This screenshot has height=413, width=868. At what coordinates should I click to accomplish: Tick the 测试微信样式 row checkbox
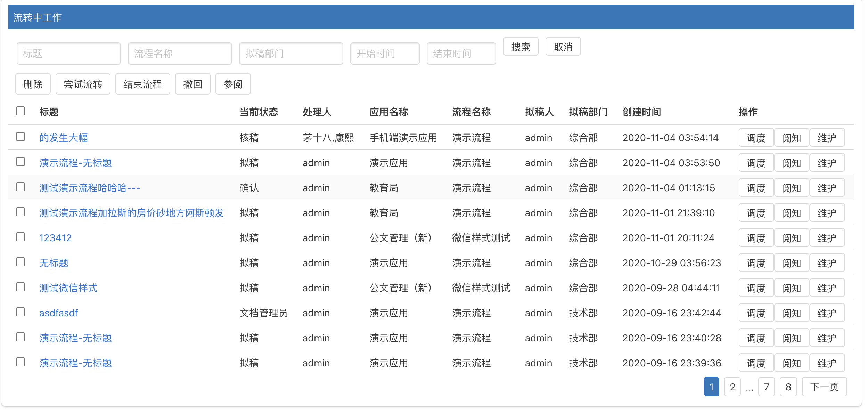21,287
